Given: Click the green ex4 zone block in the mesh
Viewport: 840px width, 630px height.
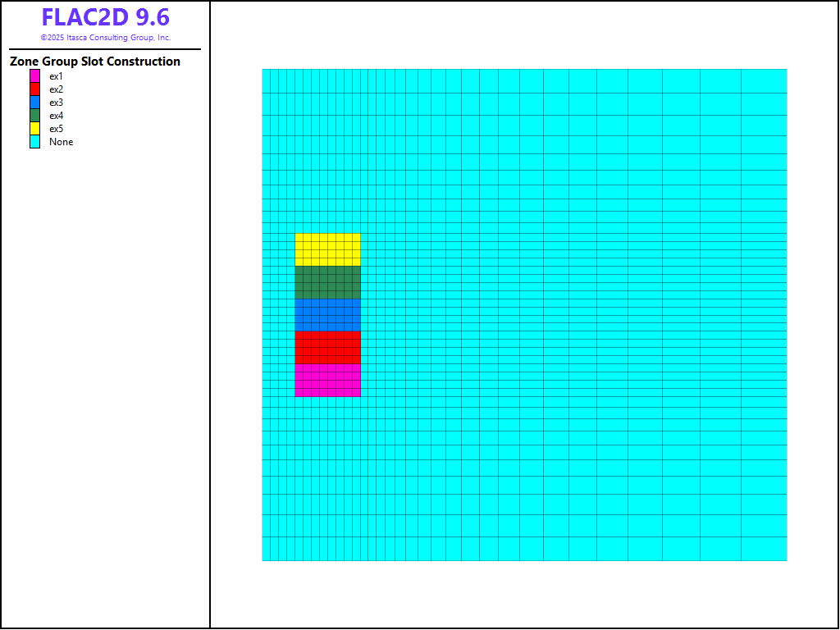Looking at the screenshot, I should click(x=327, y=282).
